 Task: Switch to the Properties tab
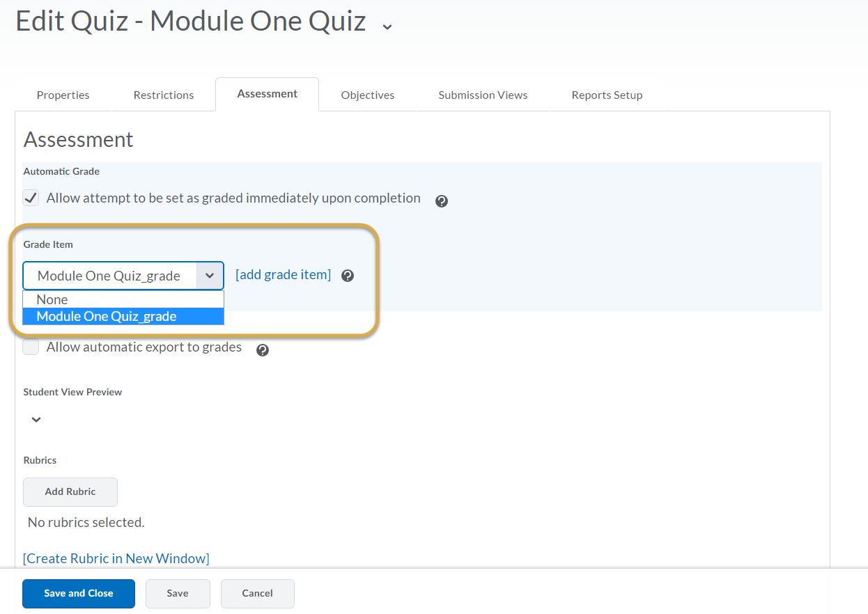point(63,95)
